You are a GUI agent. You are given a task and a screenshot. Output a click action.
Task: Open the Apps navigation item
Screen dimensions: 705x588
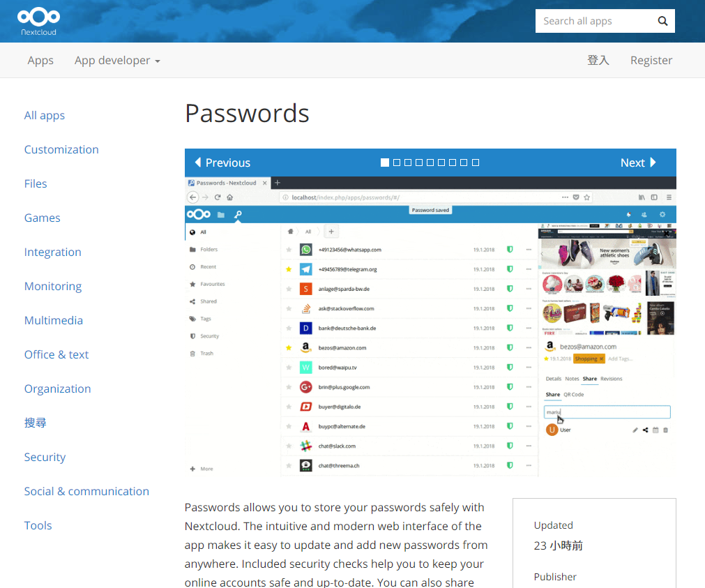[40, 60]
